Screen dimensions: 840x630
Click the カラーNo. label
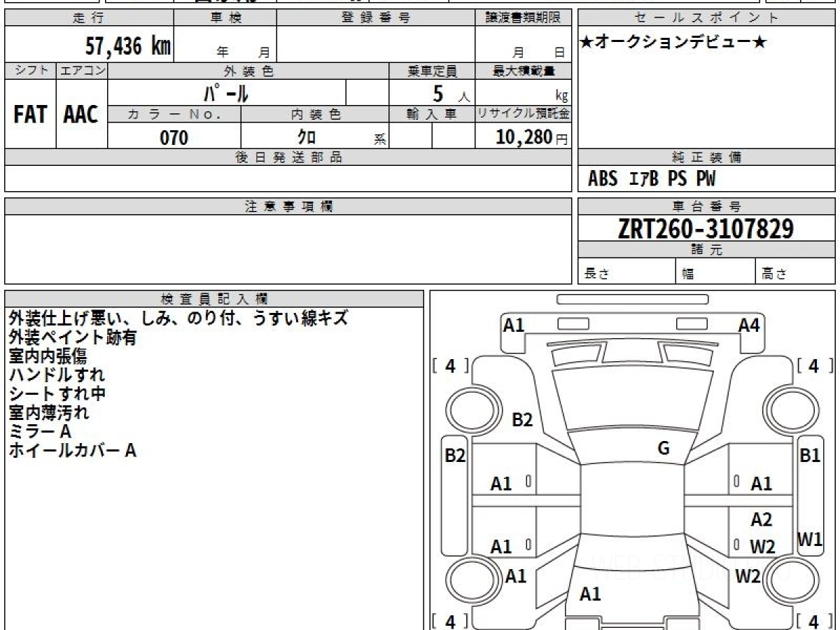[x=174, y=115]
